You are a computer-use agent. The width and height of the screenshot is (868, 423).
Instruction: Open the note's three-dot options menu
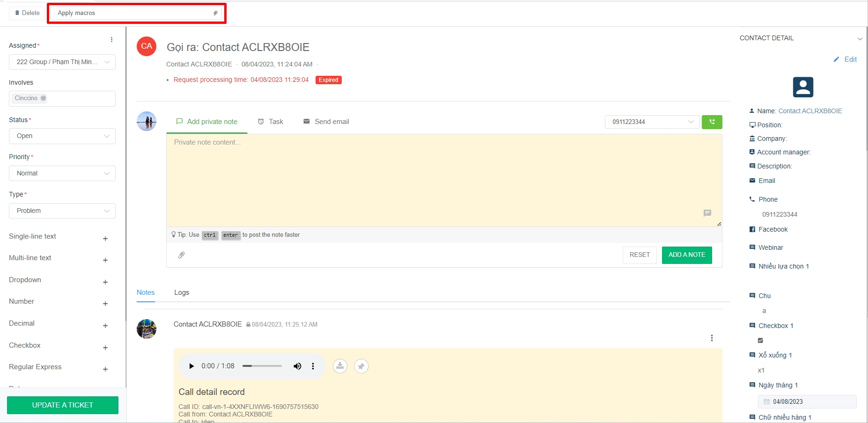(x=712, y=338)
